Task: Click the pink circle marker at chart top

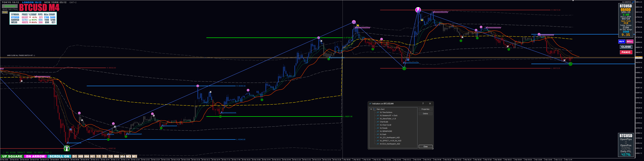Action: tap(418, 10)
